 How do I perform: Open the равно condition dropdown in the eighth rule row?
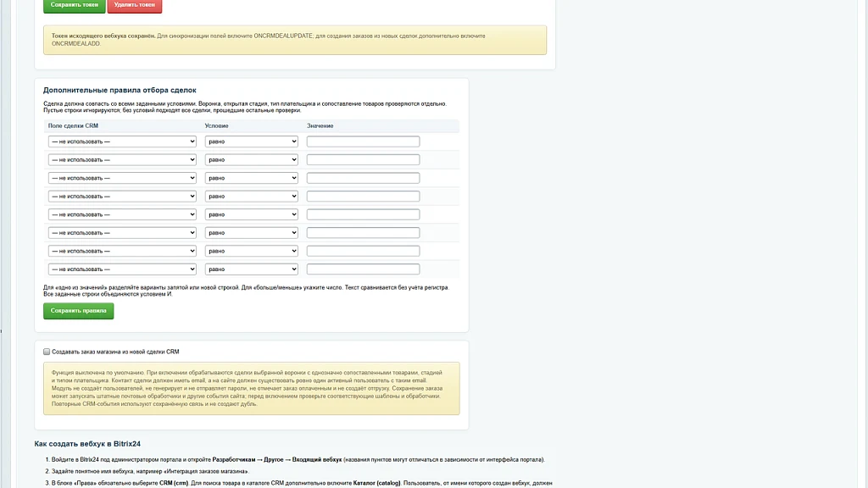coord(251,269)
